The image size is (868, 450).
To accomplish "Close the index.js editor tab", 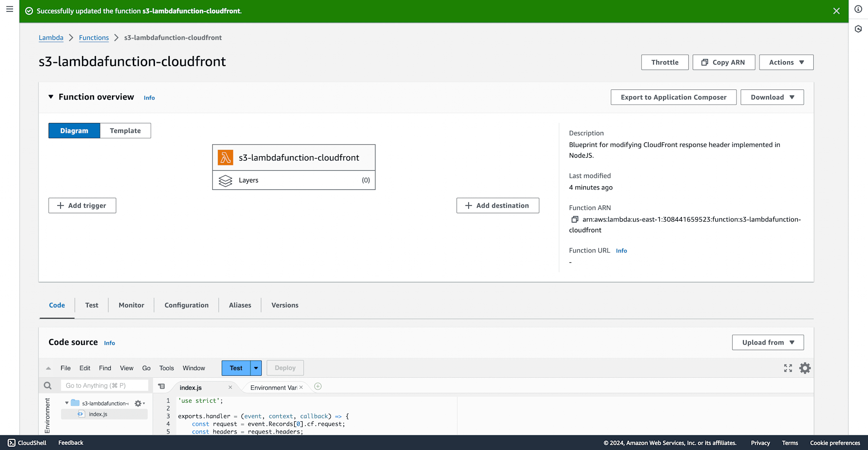I will 230,387.
